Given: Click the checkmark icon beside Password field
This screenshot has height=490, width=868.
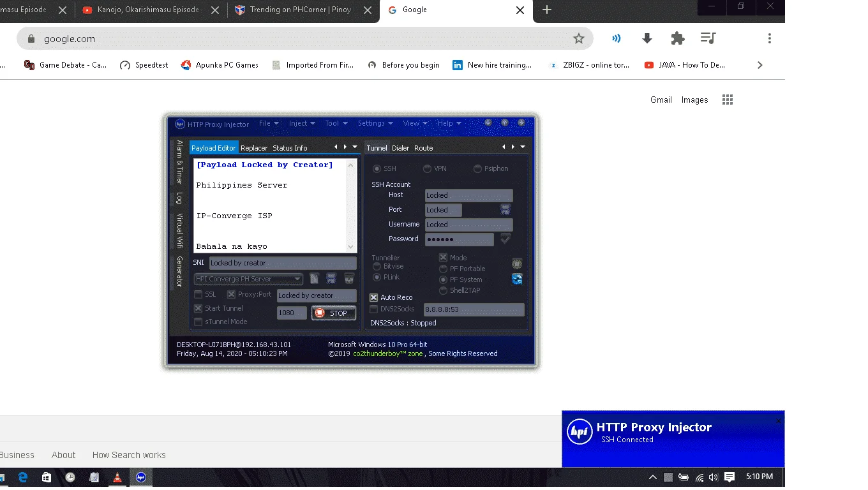Looking at the screenshot, I should pos(505,239).
